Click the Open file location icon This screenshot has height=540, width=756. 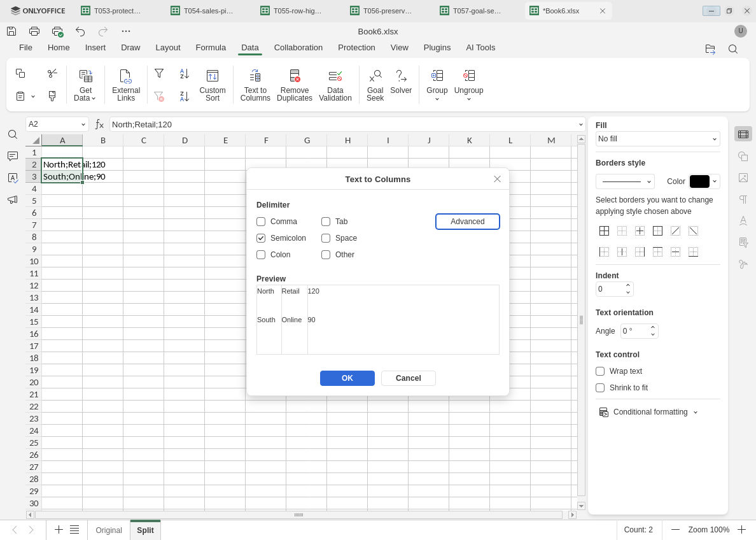710,49
